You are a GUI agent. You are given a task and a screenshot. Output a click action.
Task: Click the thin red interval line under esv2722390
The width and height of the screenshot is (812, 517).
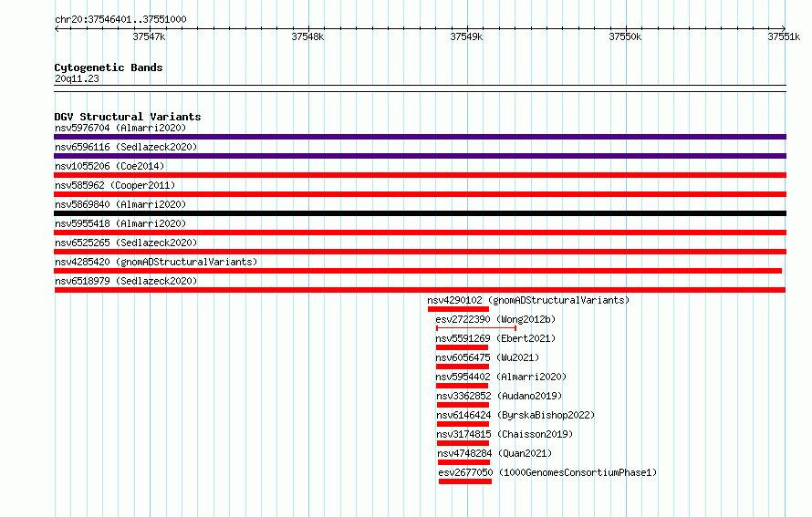click(x=476, y=328)
